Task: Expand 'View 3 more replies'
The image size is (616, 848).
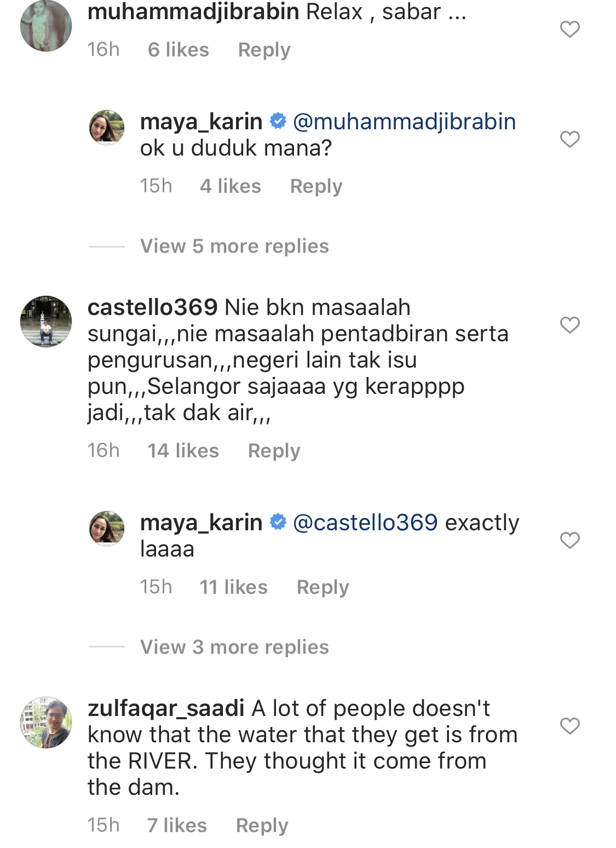Action: coord(234,648)
